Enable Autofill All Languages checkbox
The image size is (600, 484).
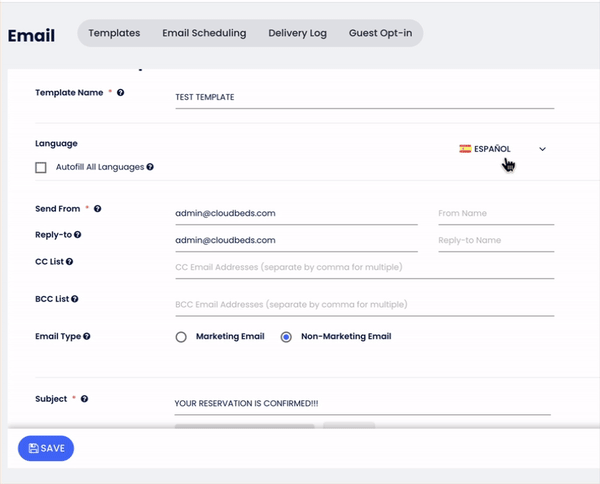pos(41,168)
